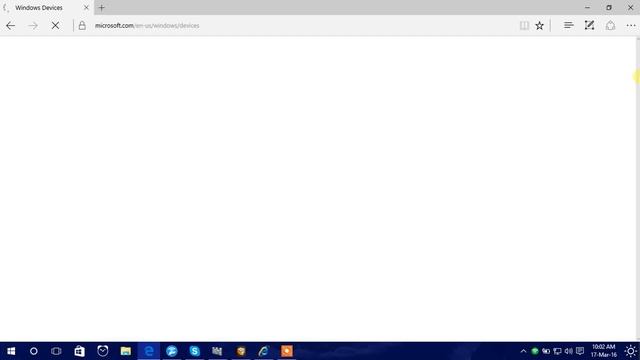Open the brown box app on taskbar
This screenshot has width=640, height=360.
(x=241, y=351)
